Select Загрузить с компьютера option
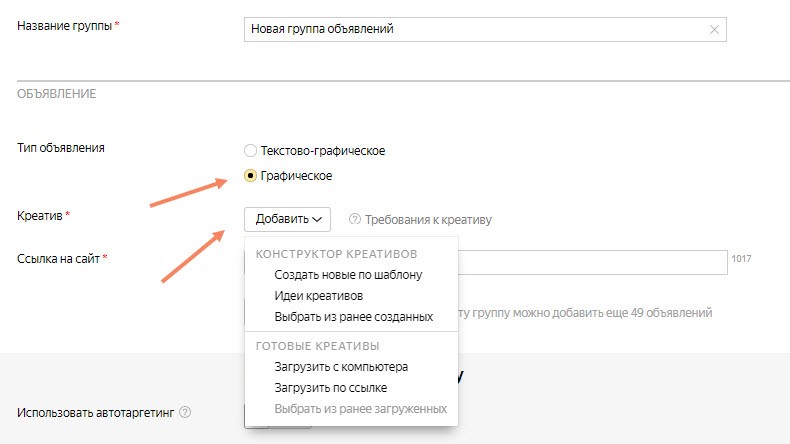 pyautogui.click(x=341, y=366)
